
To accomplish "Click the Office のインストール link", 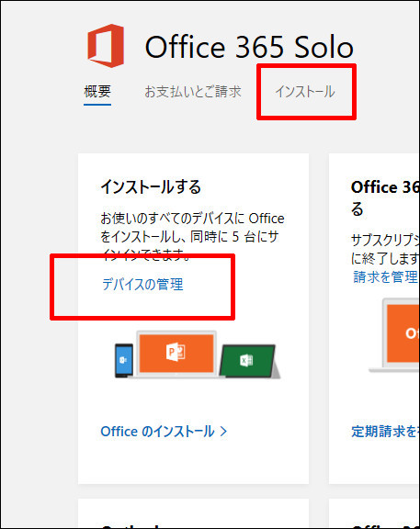I will coord(157,431).
